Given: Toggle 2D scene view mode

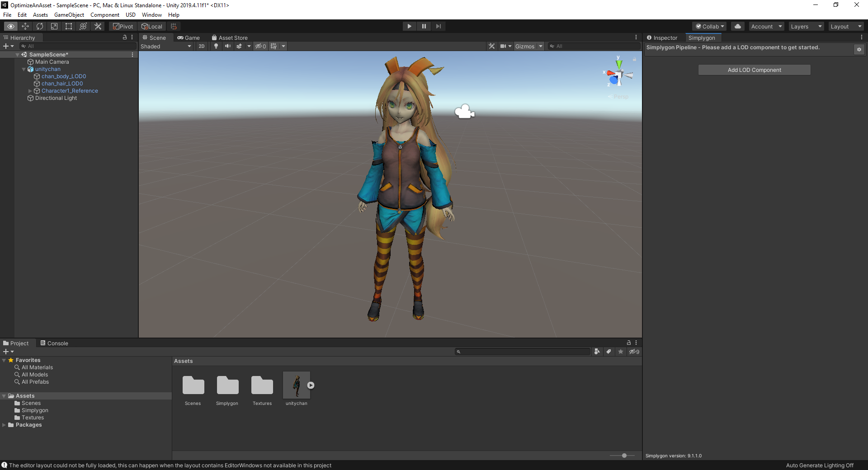Looking at the screenshot, I should pyautogui.click(x=202, y=46).
